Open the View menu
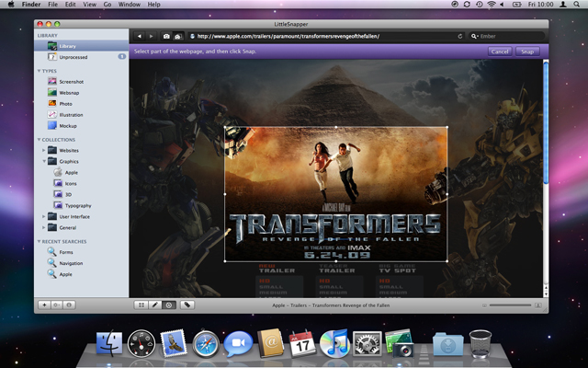Image resolution: width=588 pixels, height=368 pixels. click(89, 5)
